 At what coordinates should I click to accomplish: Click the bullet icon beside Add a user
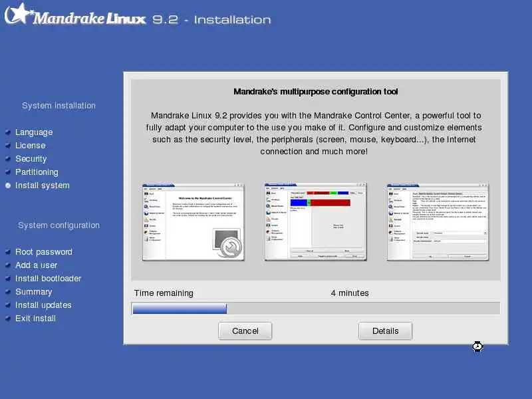click(x=8, y=265)
